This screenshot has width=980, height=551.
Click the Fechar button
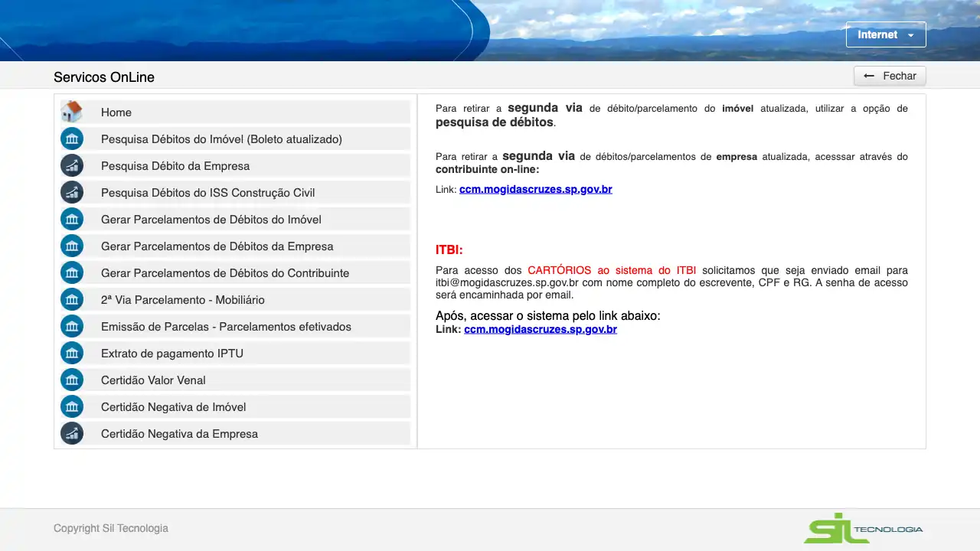pyautogui.click(x=890, y=76)
